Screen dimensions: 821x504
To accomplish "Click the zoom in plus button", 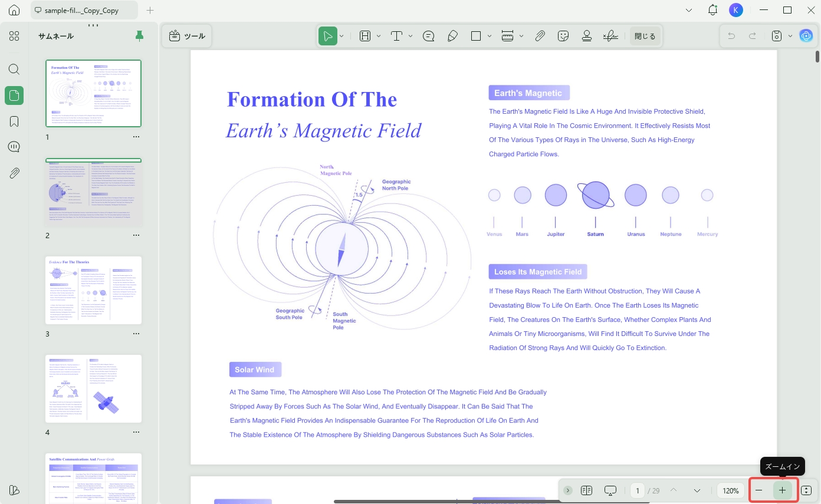I will coord(782,490).
